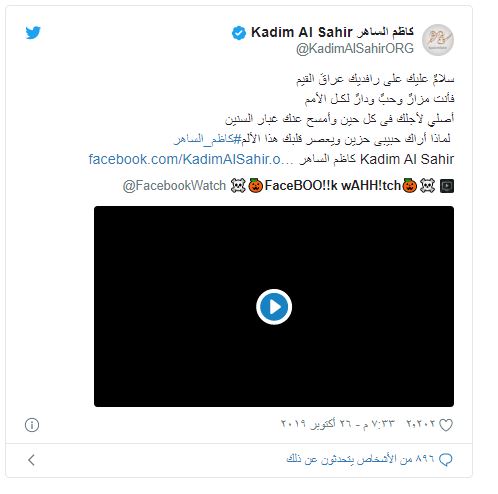The width and height of the screenshot is (498, 494).
Task: Expand conversation with the chevron arrow
Action: coord(32,460)
